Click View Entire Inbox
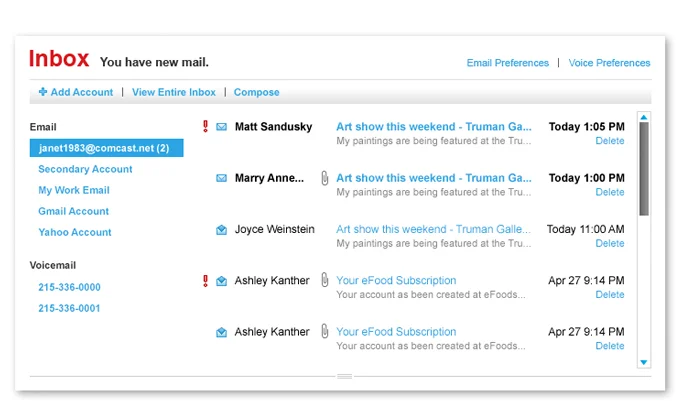The image size is (680, 407). point(173,92)
